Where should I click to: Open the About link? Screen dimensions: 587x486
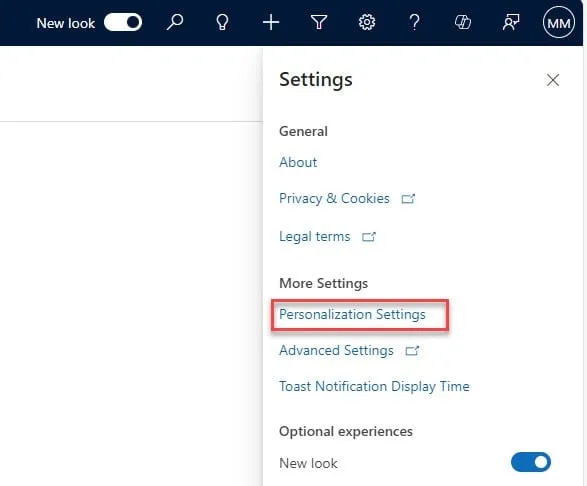tap(298, 162)
